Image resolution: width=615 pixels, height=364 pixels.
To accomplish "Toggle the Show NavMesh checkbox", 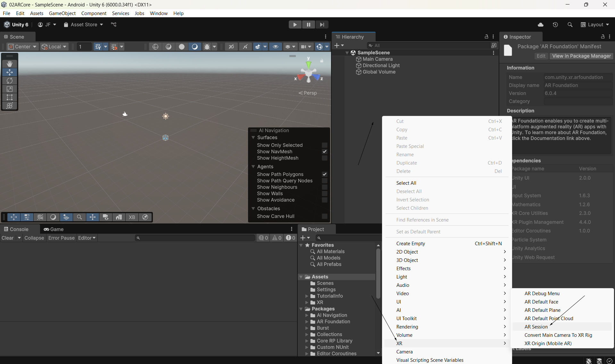I will click(325, 151).
